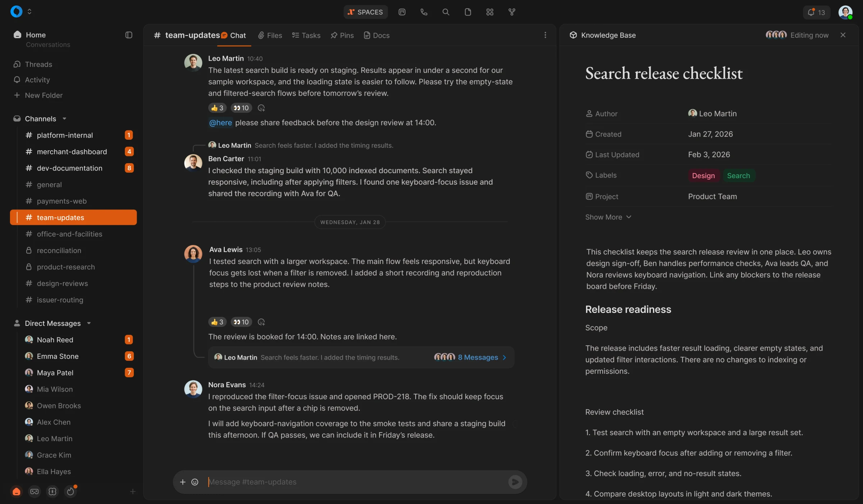863x504 pixels.
Task: Open notifications bell showing 13
Action: point(816,12)
